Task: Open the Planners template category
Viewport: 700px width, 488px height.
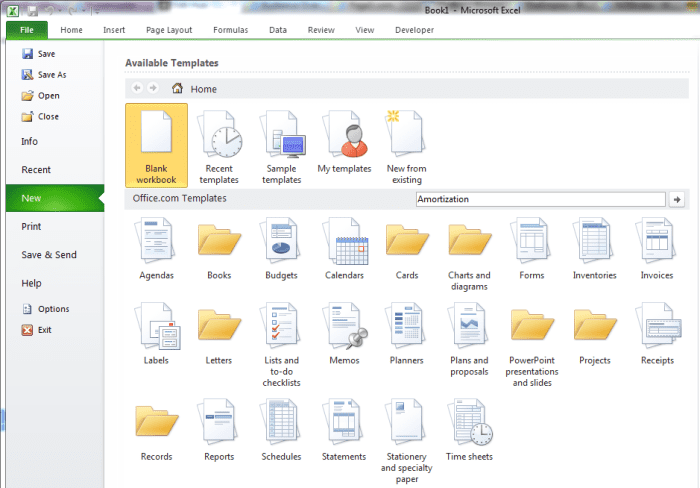Action: [407, 334]
